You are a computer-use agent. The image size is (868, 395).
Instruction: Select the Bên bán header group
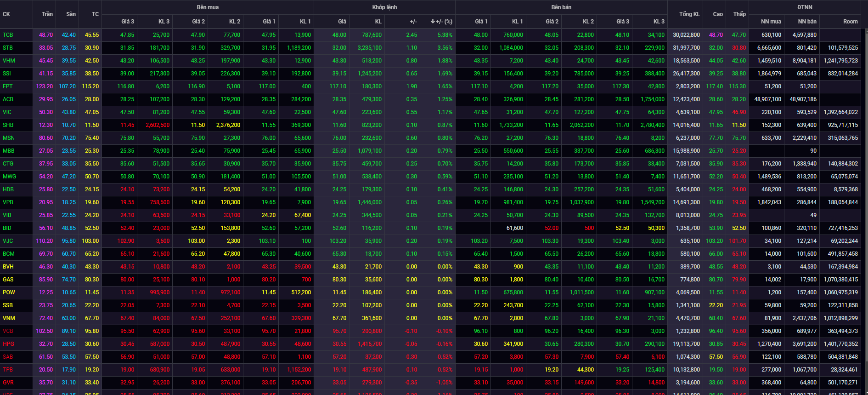click(561, 7)
